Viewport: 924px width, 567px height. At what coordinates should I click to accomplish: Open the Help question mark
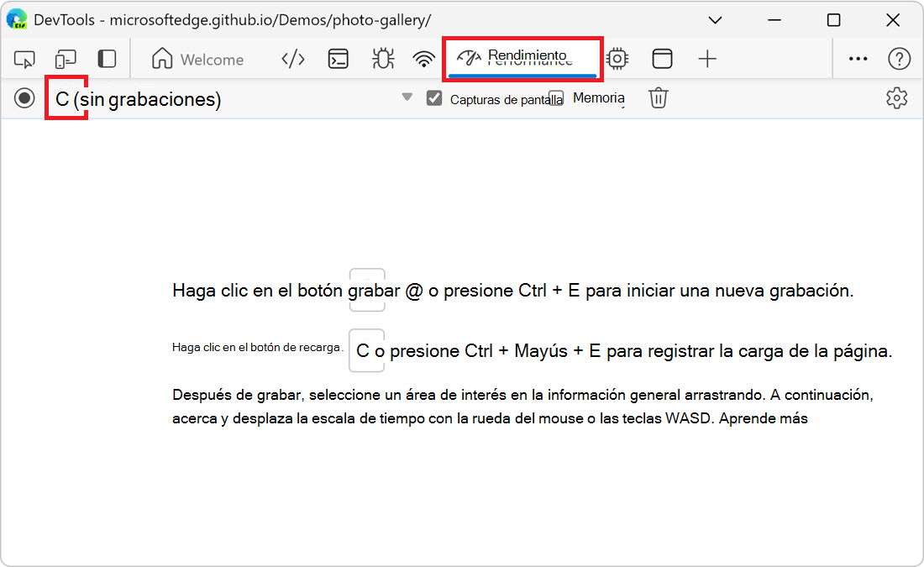point(900,59)
